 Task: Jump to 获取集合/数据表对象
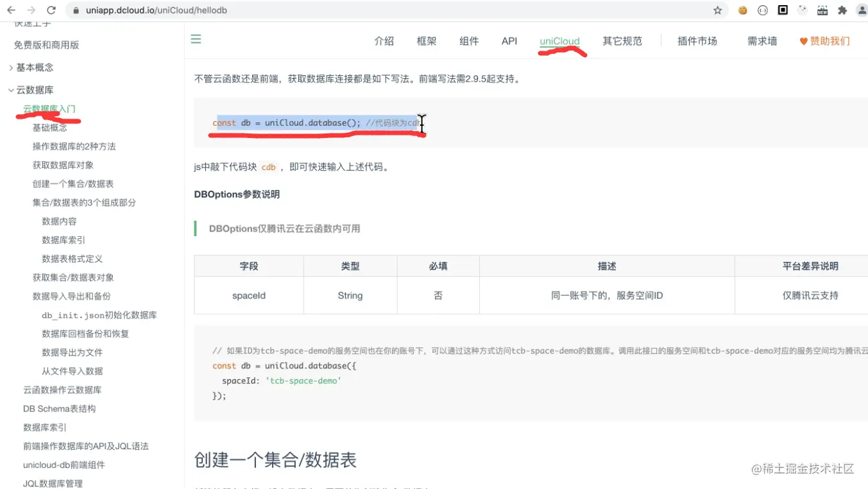(73, 277)
